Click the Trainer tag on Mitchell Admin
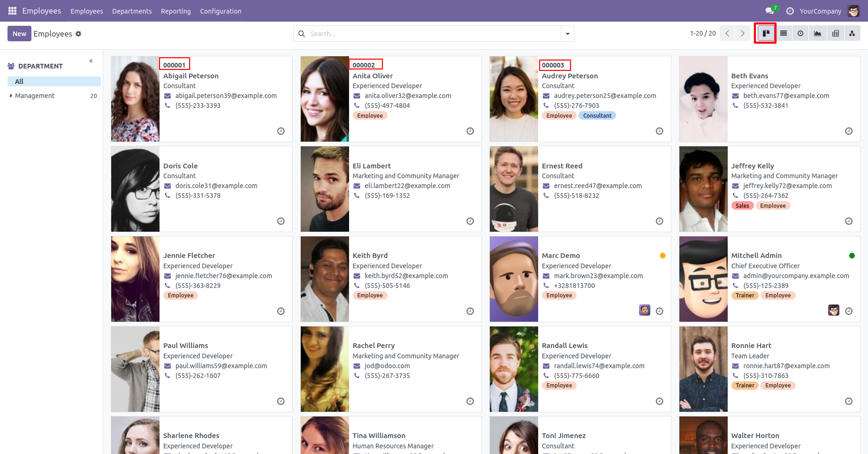 (745, 295)
